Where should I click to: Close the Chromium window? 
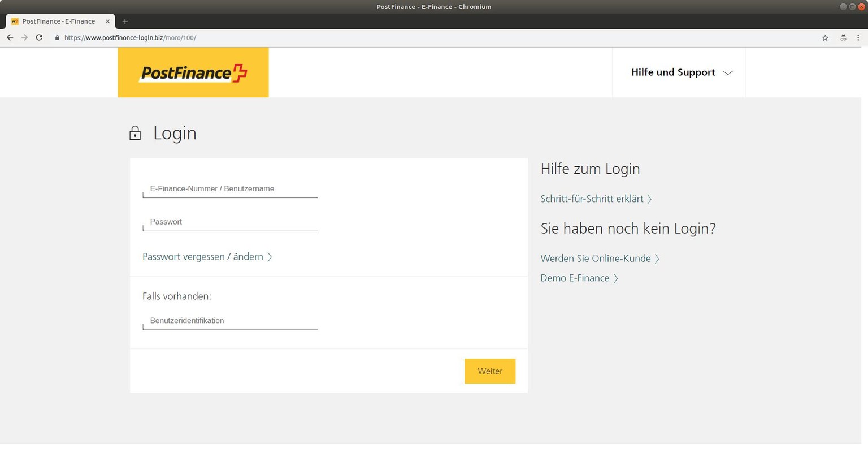tap(861, 7)
